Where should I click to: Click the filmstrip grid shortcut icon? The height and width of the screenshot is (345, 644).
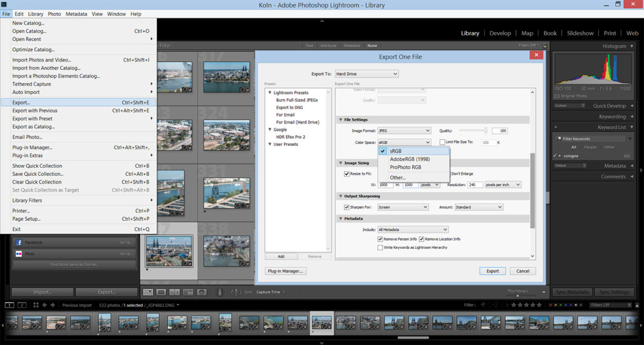click(36, 305)
